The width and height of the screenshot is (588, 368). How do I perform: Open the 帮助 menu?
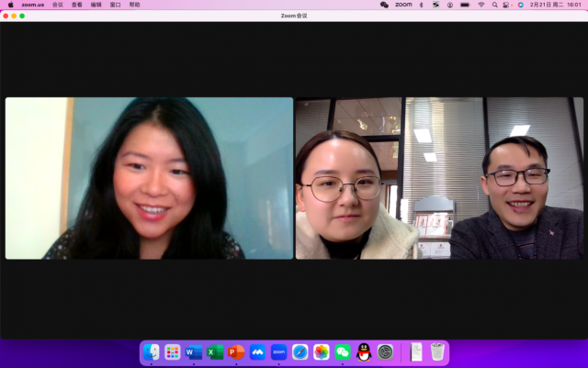(134, 5)
